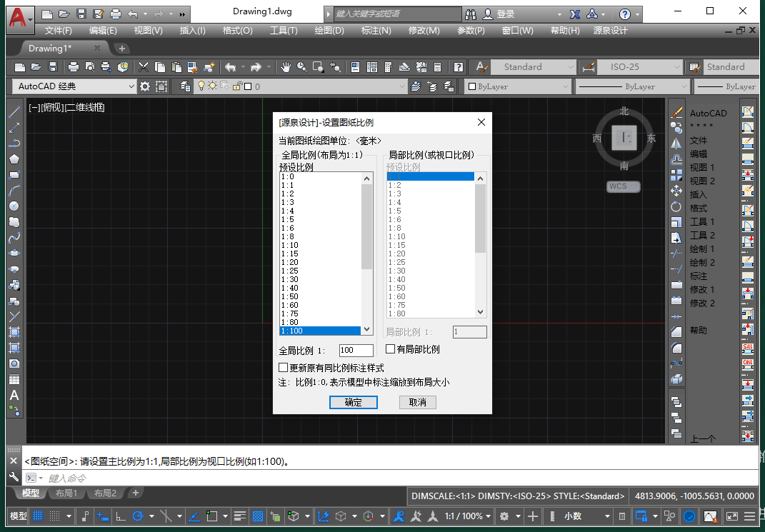
Task: Click the Pan hand tool
Action: (286, 67)
